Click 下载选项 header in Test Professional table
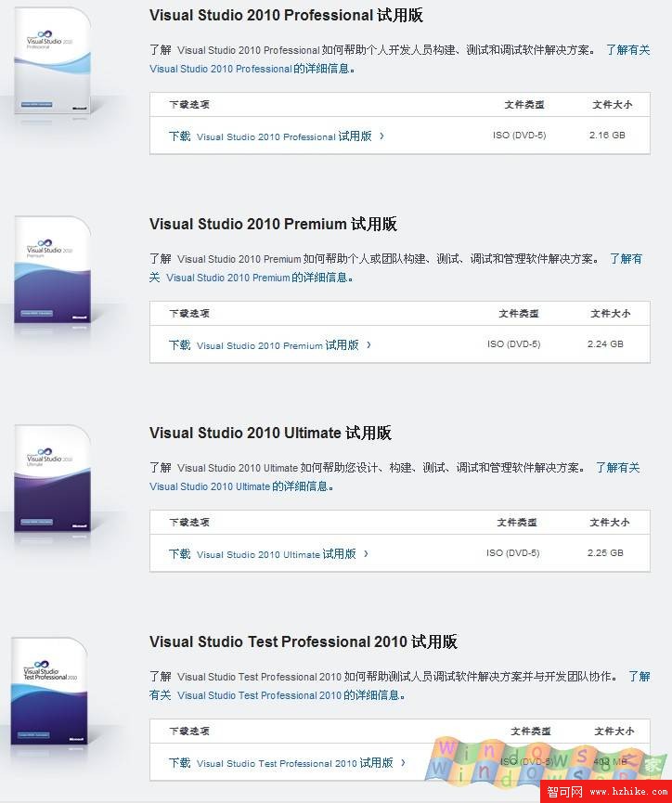 pos(189,732)
